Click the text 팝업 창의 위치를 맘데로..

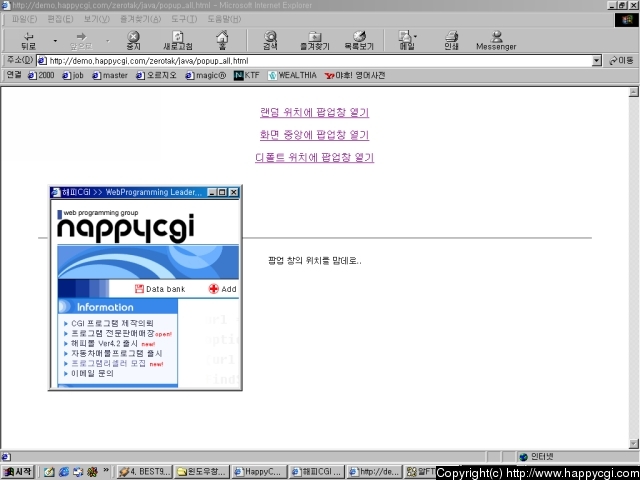tap(315, 261)
